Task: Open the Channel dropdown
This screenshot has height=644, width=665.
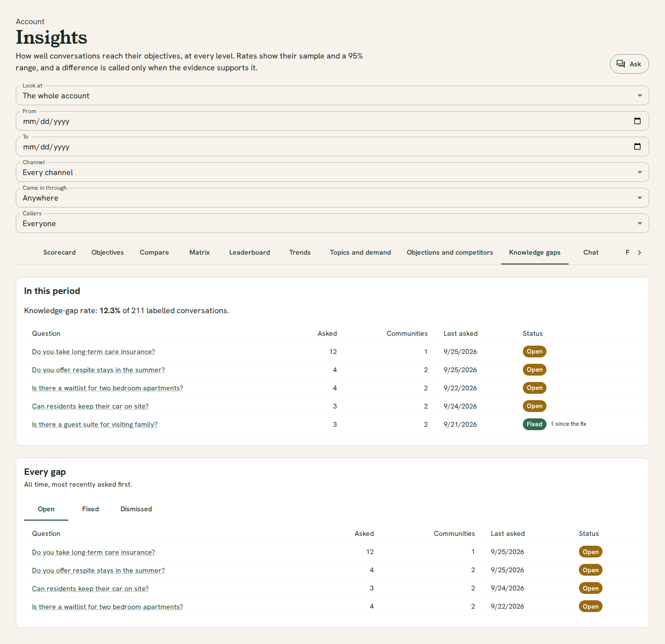Action: tap(332, 172)
